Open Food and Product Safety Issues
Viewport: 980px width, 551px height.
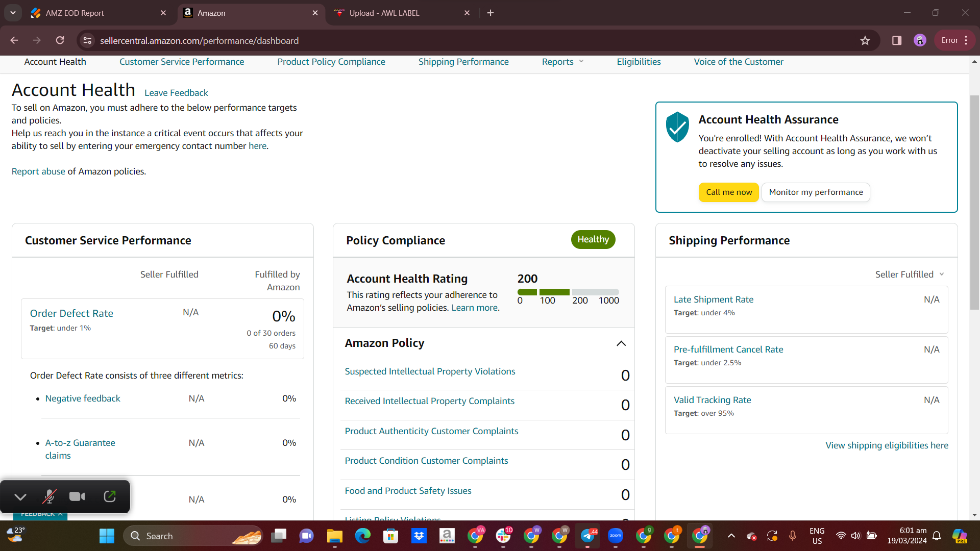click(408, 491)
